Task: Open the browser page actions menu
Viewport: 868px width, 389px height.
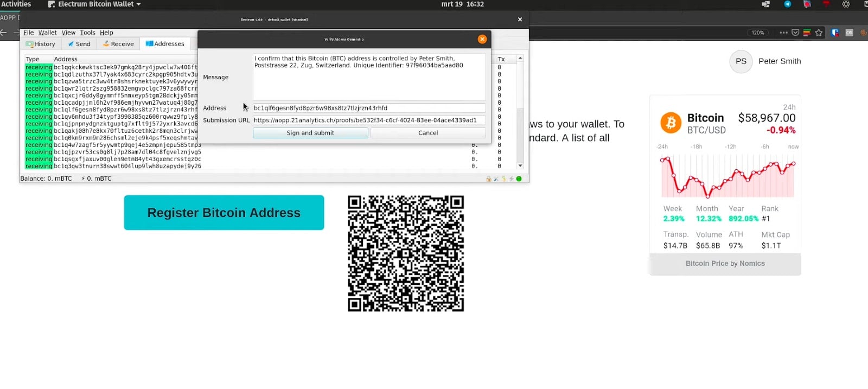Action: (x=783, y=33)
